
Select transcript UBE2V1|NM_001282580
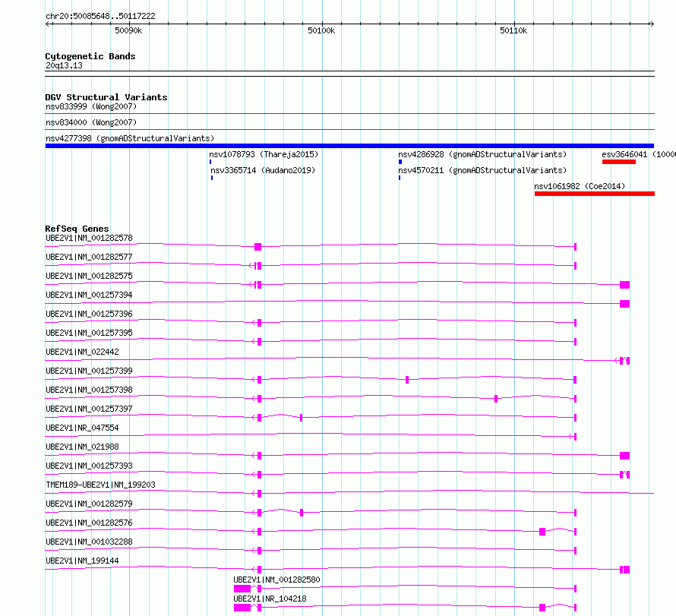point(276,580)
